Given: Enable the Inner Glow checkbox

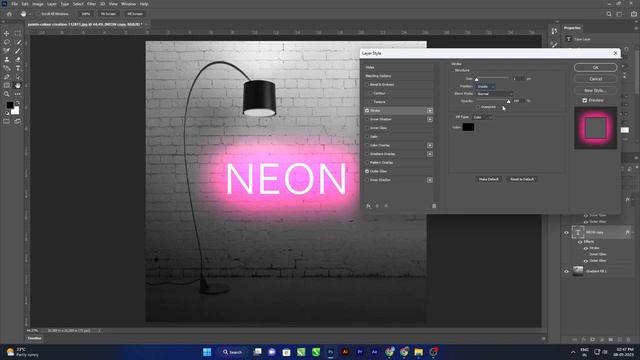Looking at the screenshot, I should tap(367, 128).
